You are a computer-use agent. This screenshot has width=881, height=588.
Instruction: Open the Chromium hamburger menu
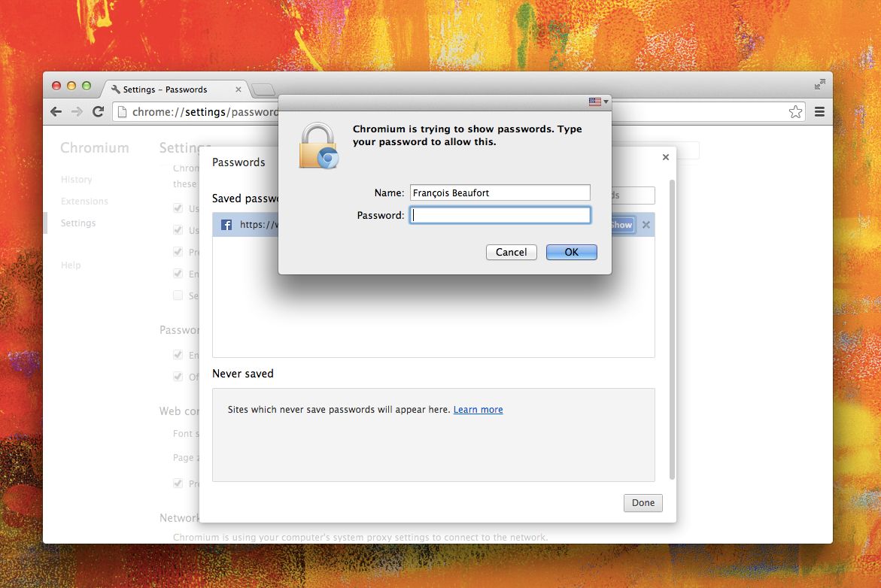point(820,112)
